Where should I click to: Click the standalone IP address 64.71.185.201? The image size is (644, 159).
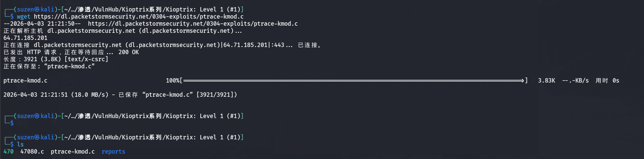(25, 38)
